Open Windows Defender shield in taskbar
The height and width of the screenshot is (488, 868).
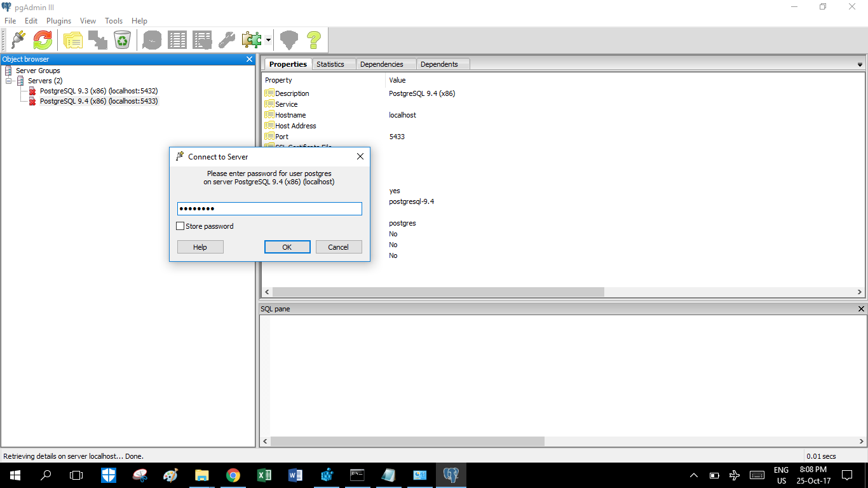coord(109,475)
